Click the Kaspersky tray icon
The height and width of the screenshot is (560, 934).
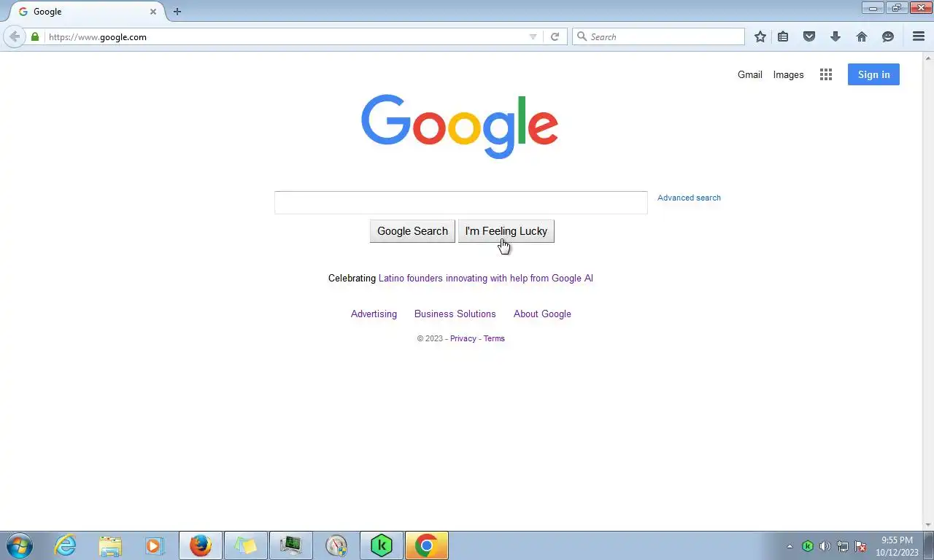[x=808, y=546]
